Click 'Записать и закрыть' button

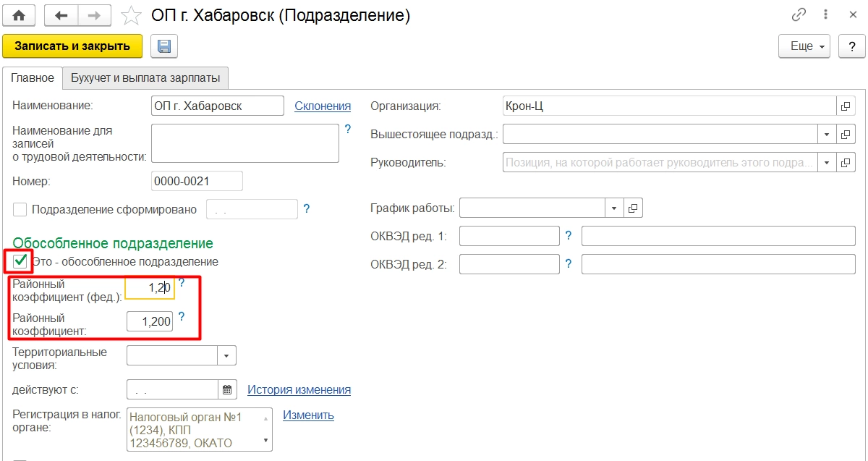coord(72,46)
